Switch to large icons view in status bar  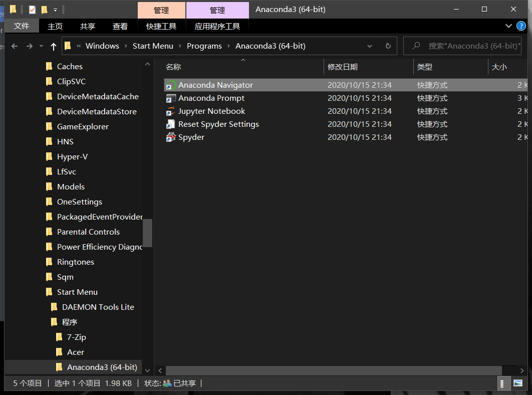click(518, 383)
